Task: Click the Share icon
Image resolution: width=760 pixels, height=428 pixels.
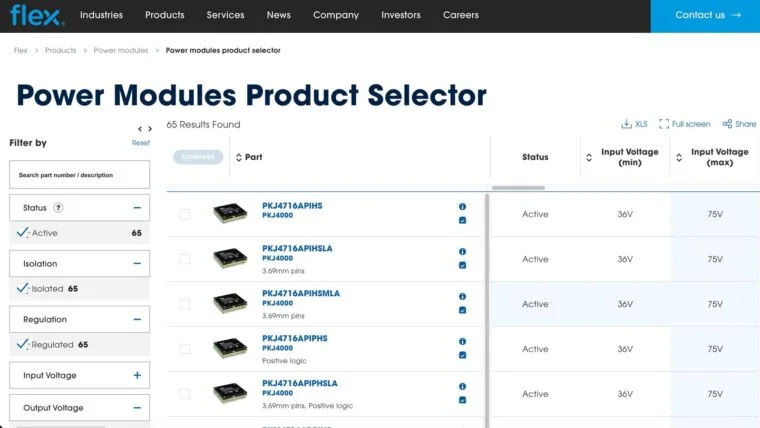Action: point(739,124)
